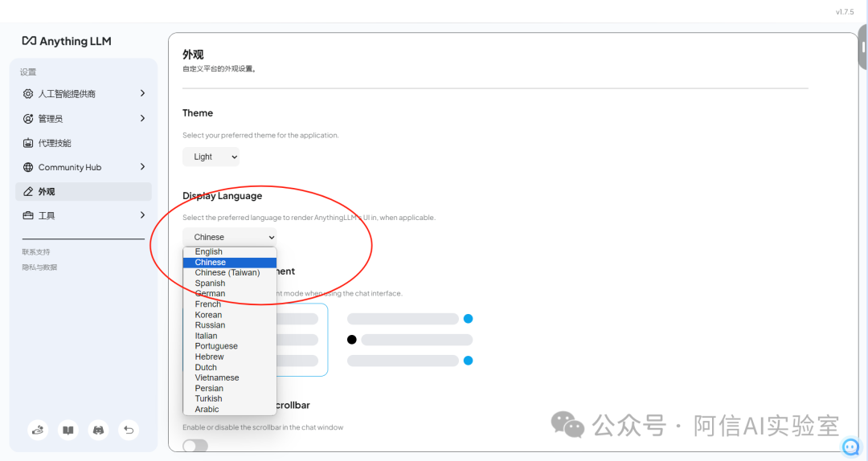Click the pencil icon beside 外观

point(27,191)
